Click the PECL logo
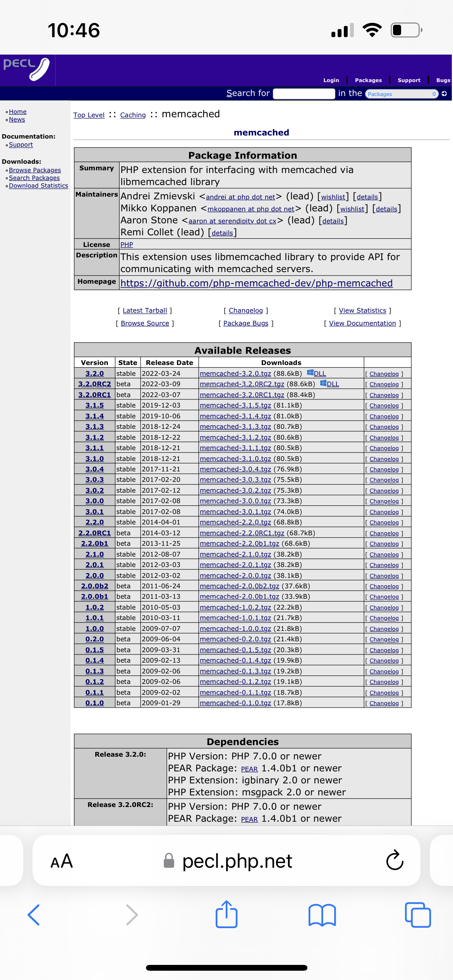Viewport: 453px width, 980px height. [27, 69]
